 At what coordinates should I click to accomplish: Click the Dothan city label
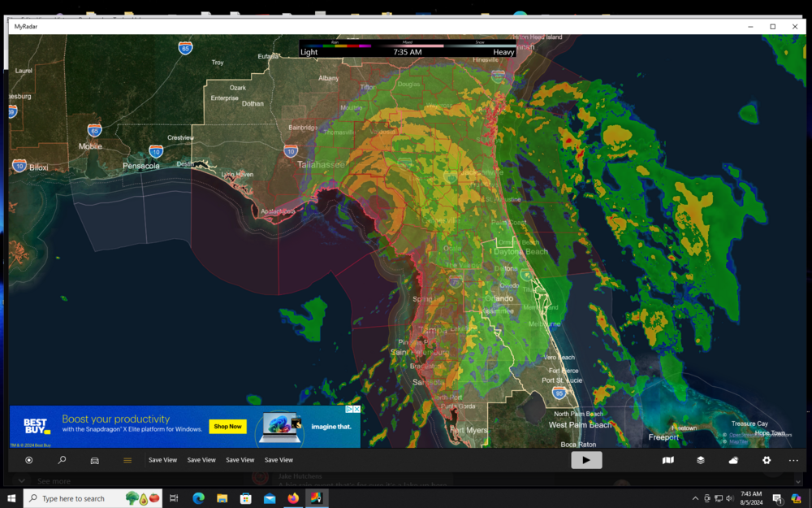tap(253, 104)
